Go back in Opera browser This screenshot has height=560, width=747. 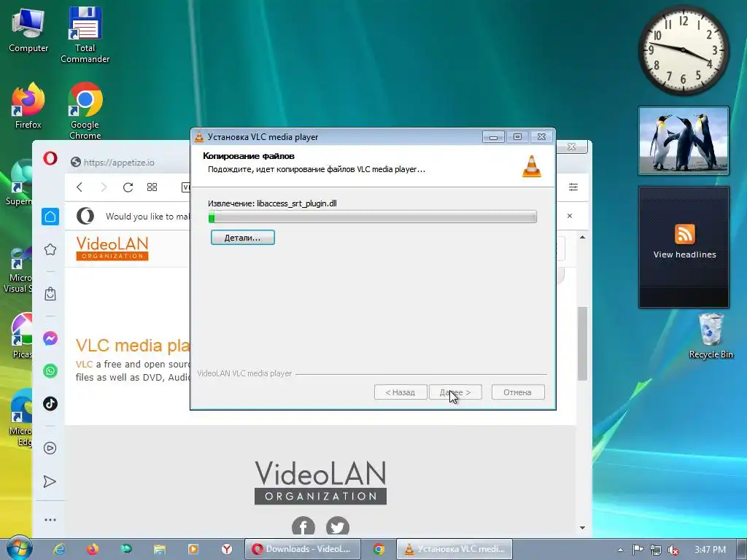[80, 187]
